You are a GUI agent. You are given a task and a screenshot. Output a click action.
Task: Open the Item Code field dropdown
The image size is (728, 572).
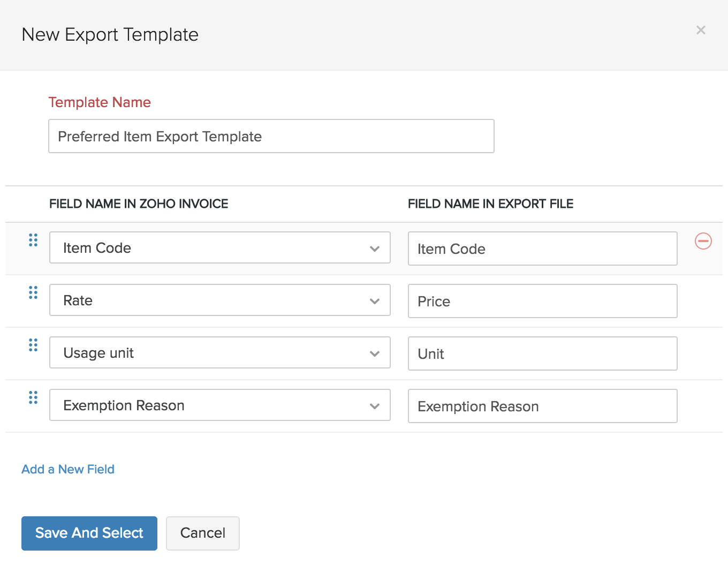tap(219, 247)
